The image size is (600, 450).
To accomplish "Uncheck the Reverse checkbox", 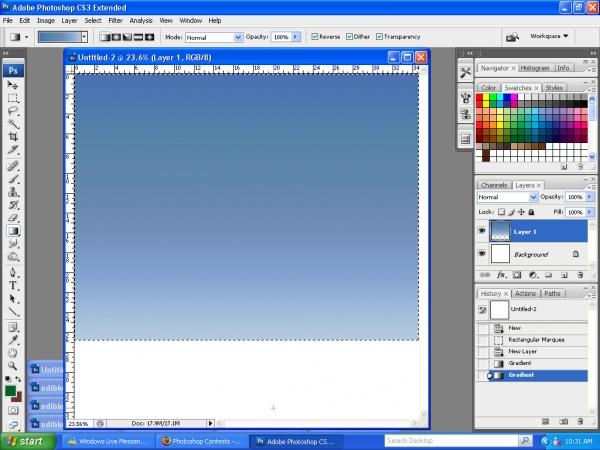I will point(315,37).
